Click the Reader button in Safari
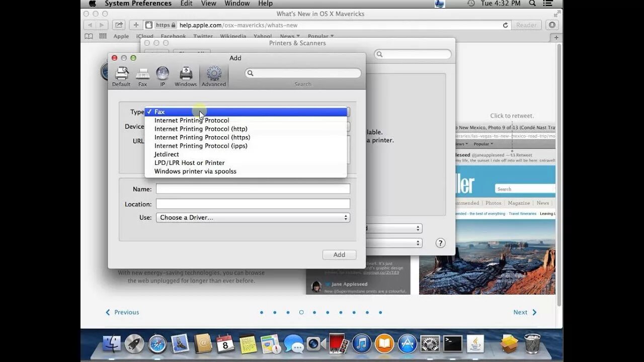 pyautogui.click(x=526, y=25)
